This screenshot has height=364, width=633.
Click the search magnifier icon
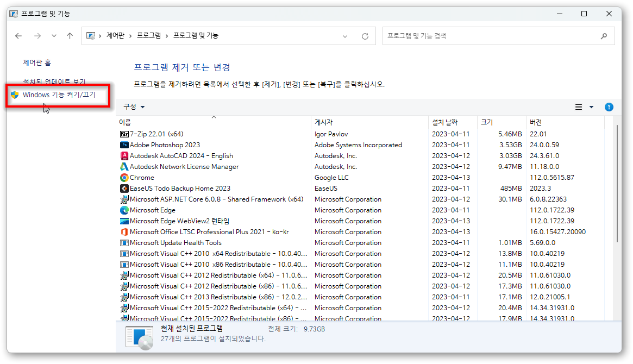[x=604, y=36]
